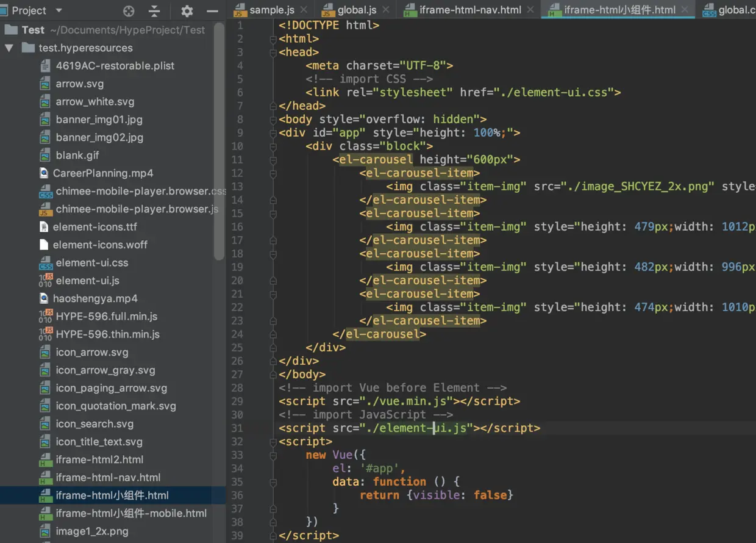Close the iframe-html小组件.html tab
The width and height of the screenshot is (756, 543).
685,10
